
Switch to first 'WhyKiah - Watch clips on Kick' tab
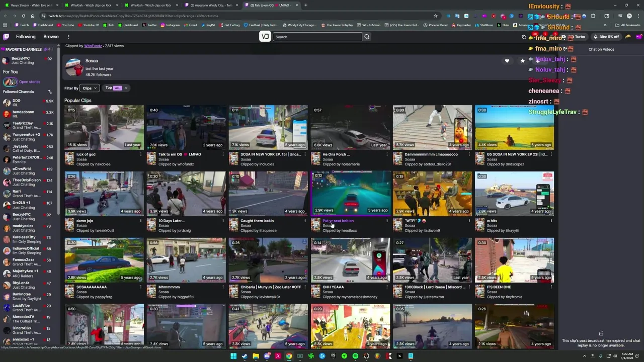(x=91, y=5)
